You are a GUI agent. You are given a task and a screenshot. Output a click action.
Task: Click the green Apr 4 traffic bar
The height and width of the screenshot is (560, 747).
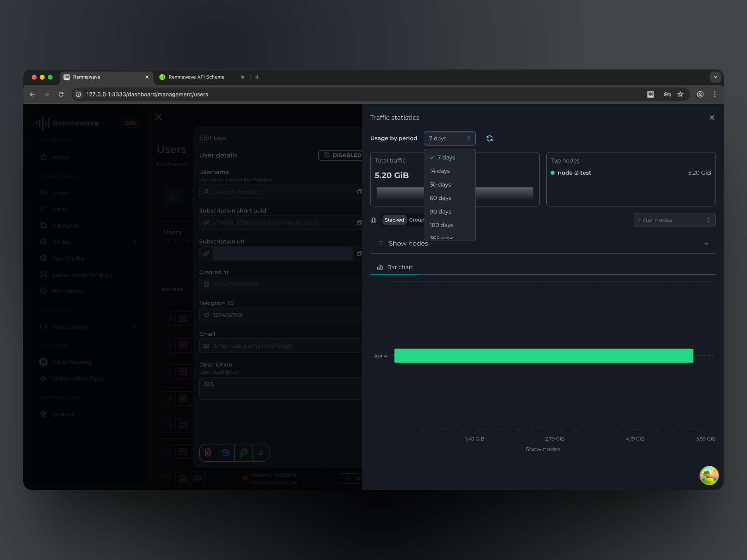pyautogui.click(x=544, y=356)
